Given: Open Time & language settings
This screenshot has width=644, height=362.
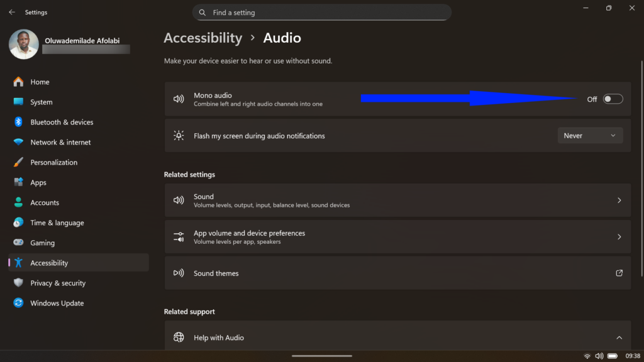Looking at the screenshot, I should (x=17, y=222).
